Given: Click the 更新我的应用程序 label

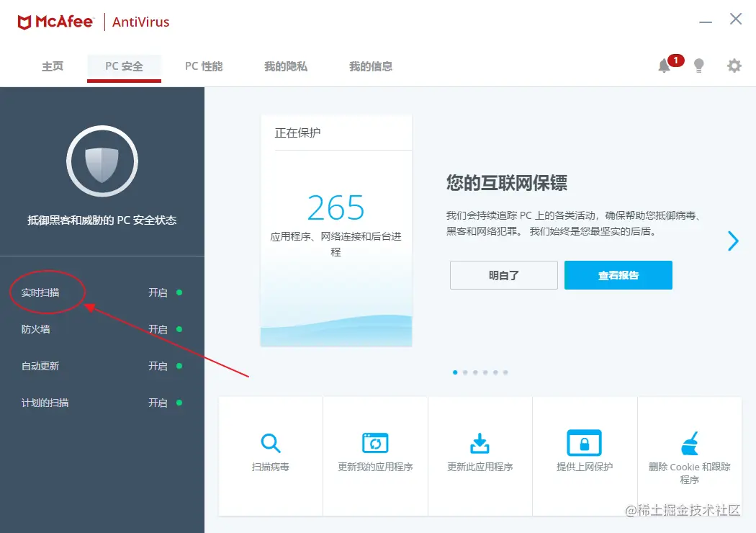Looking at the screenshot, I should pos(375,467).
